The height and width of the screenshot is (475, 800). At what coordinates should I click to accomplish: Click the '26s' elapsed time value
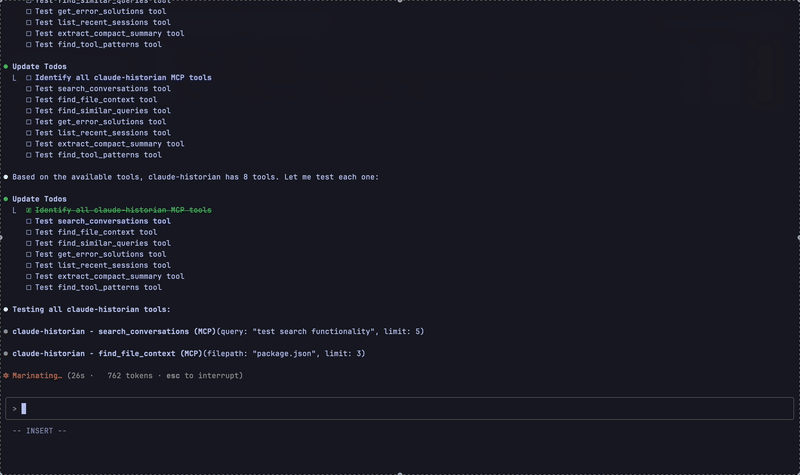click(x=78, y=376)
